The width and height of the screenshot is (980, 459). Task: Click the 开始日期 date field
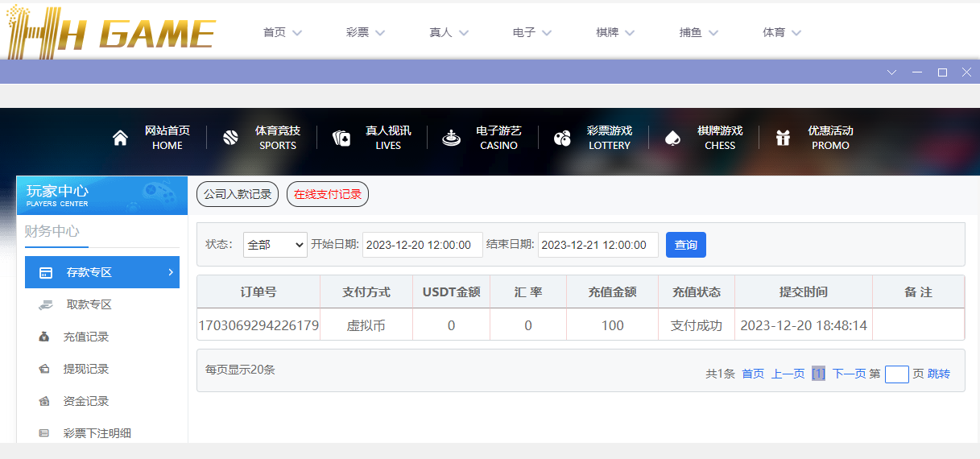coord(422,245)
